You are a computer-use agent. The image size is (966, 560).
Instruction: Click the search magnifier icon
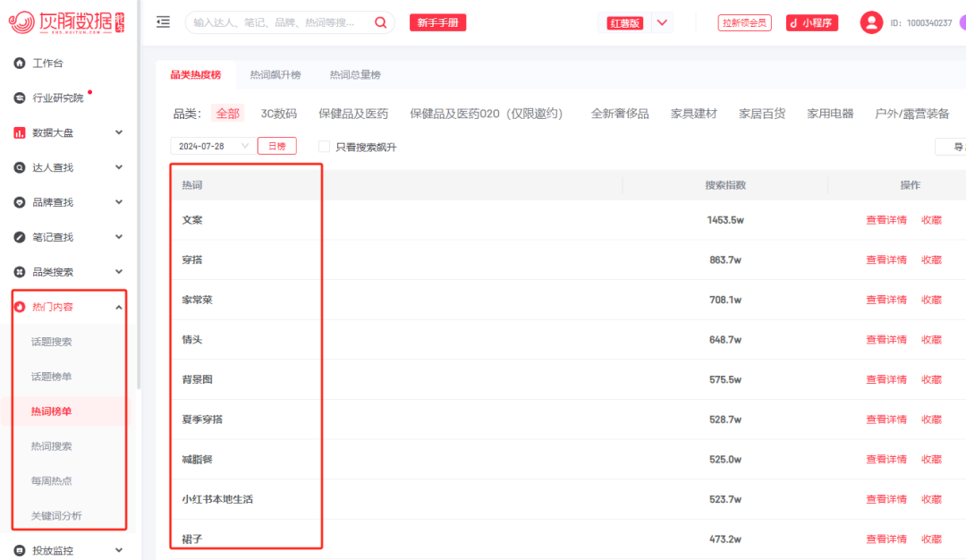tap(381, 22)
